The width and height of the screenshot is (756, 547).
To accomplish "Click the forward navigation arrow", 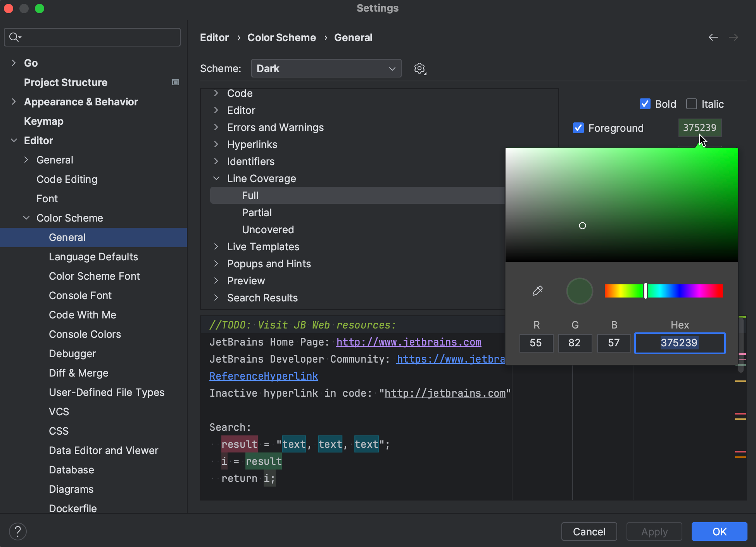I will pyautogui.click(x=733, y=37).
